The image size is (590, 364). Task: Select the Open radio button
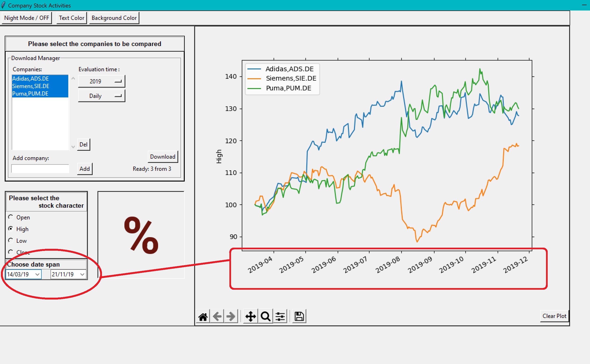[x=11, y=217]
